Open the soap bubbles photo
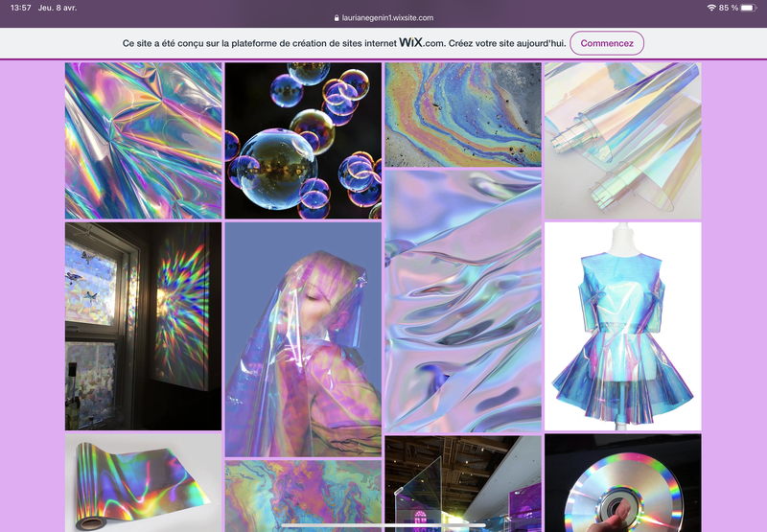 [x=303, y=141]
